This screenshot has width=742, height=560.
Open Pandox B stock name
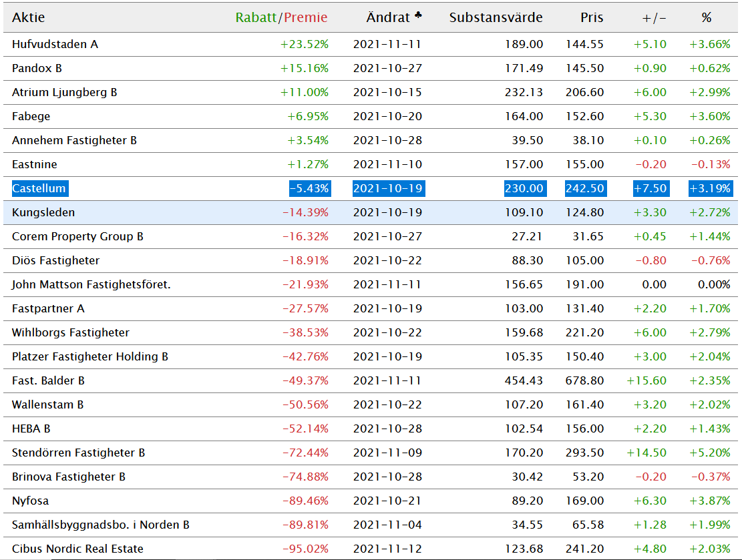tap(37, 68)
